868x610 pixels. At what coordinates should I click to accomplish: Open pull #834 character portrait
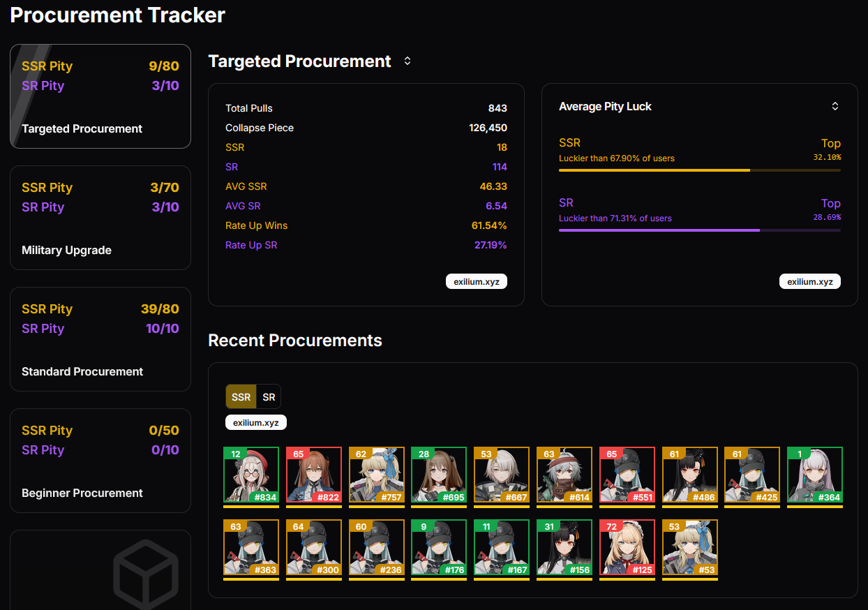tap(251, 475)
